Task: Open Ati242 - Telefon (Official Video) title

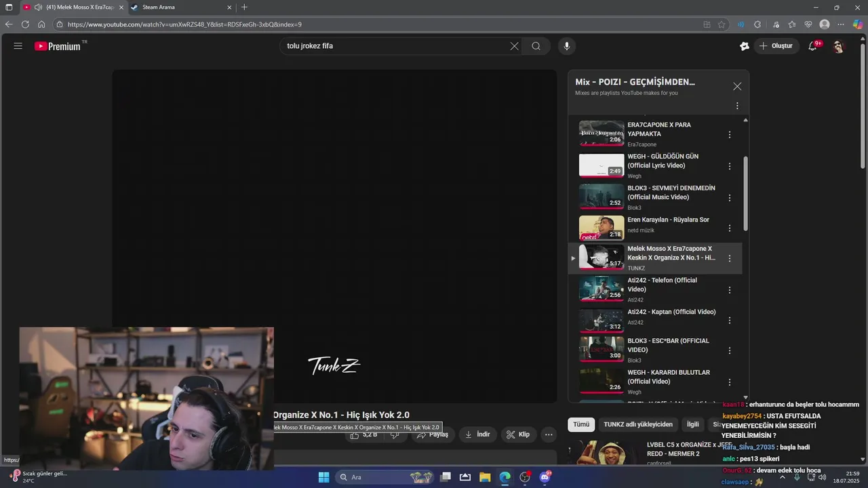Action: click(662, 285)
